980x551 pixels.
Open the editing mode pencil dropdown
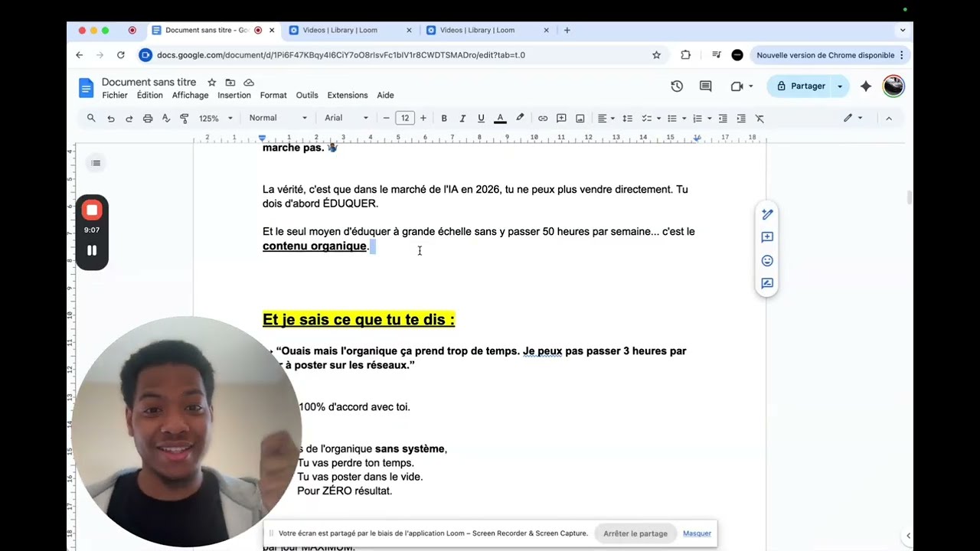[x=853, y=118]
